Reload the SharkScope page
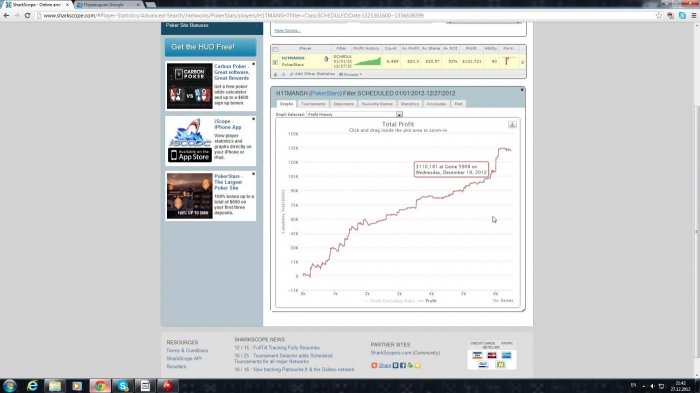 (x=27, y=15)
